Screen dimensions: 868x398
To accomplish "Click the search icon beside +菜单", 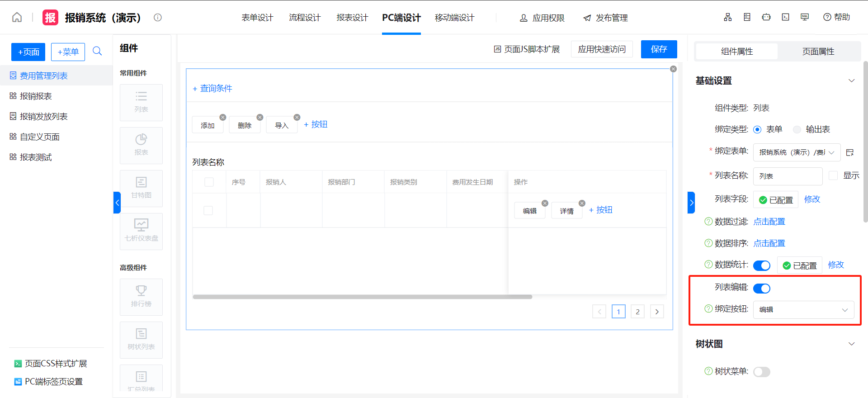I will coord(97,51).
